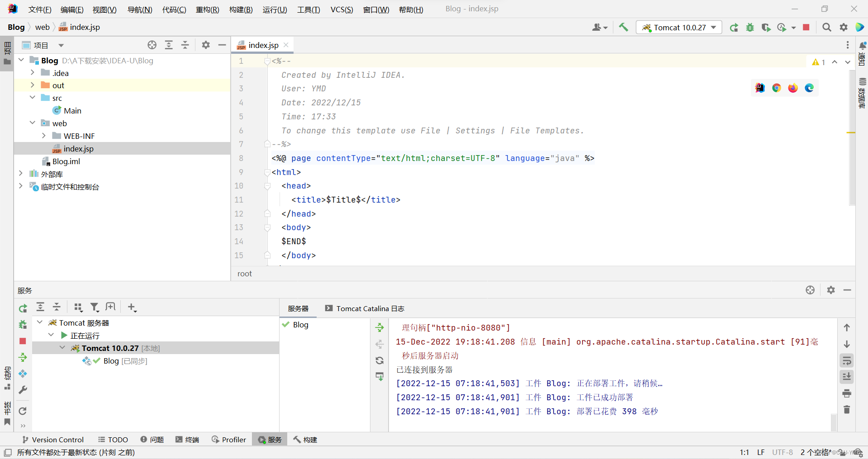Hide the project tool window
Viewport: 868px width, 459px height.
tap(222, 45)
